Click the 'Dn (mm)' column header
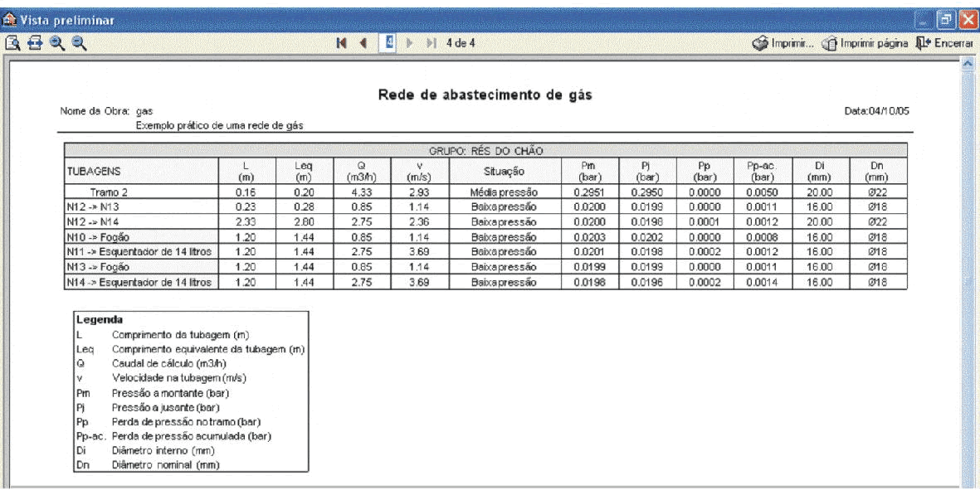Viewport: 980px width, 490px height. (878, 171)
